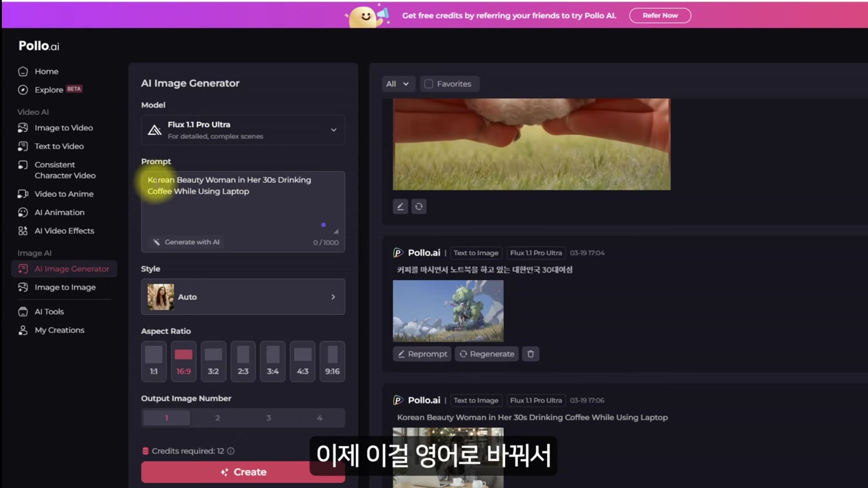Click the Korean prompt text of 17:04 entry
Image resolution: width=868 pixels, height=488 pixels.
click(485, 270)
